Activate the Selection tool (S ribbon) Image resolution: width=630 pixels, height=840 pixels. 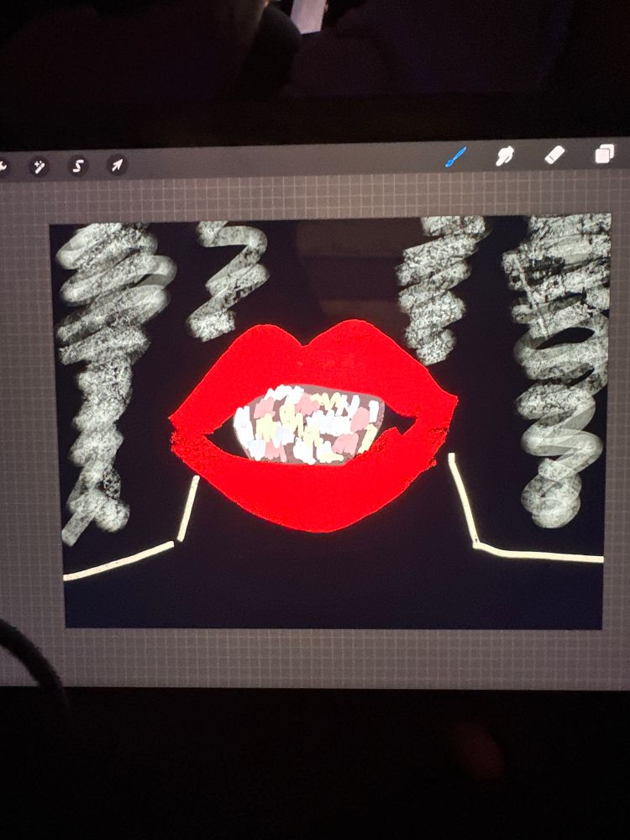(77, 166)
